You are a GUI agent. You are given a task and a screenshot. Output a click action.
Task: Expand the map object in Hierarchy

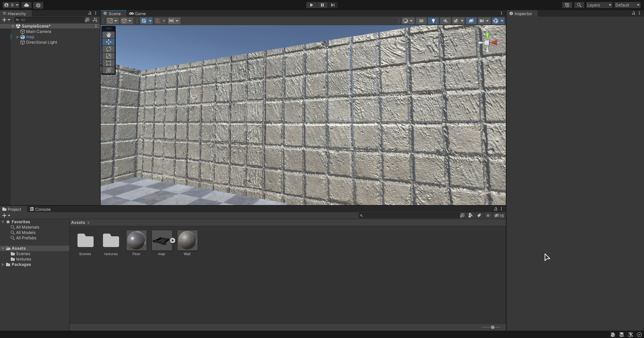pyautogui.click(x=18, y=37)
